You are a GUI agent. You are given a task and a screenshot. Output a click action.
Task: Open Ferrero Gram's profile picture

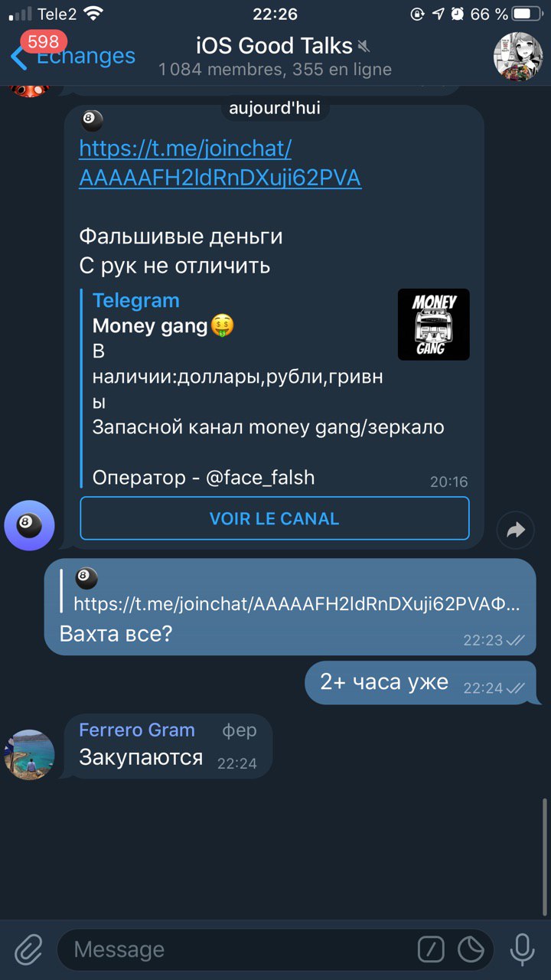[29, 755]
